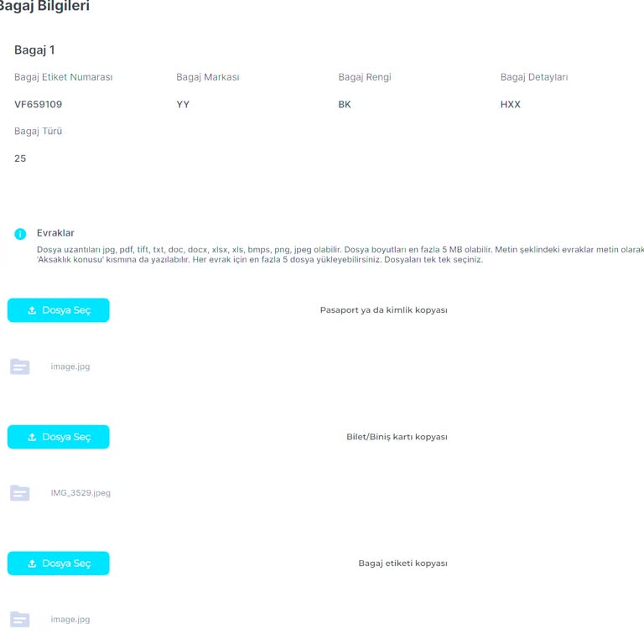Click the Bagaj etiketi kopyası label

click(x=402, y=563)
